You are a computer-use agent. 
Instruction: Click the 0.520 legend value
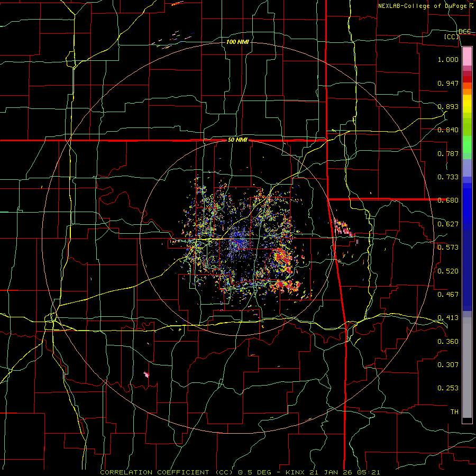[x=448, y=271]
